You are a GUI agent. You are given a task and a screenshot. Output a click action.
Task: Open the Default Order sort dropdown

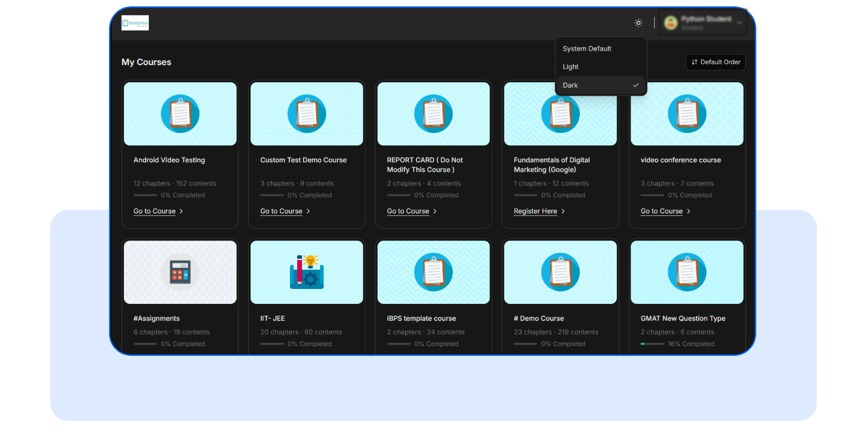[716, 62]
